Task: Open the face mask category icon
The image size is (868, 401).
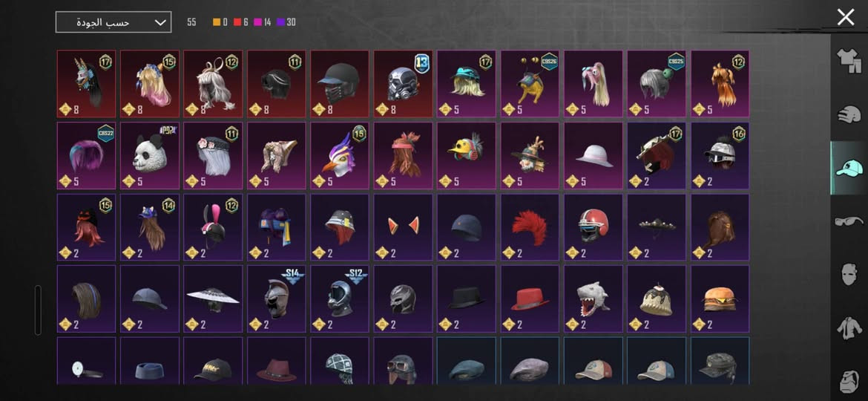Action: [x=849, y=273]
